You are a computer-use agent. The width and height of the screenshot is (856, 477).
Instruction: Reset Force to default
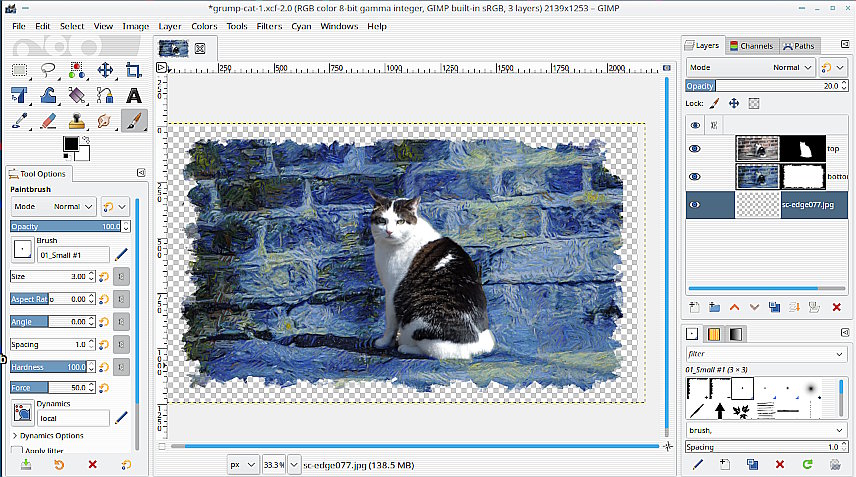coord(104,387)
